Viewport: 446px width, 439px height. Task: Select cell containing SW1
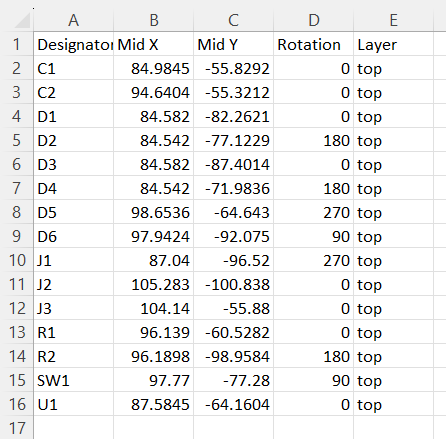[74, 380]
